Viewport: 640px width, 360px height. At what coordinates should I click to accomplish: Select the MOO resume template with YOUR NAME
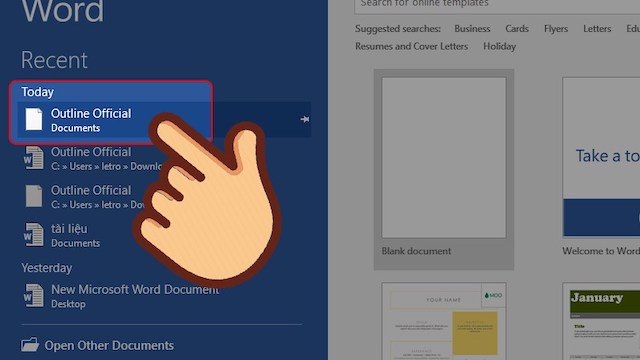444,321
